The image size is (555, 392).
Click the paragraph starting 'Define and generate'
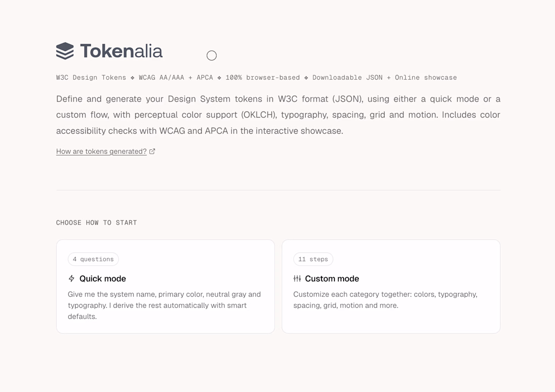tap(278, 115)
